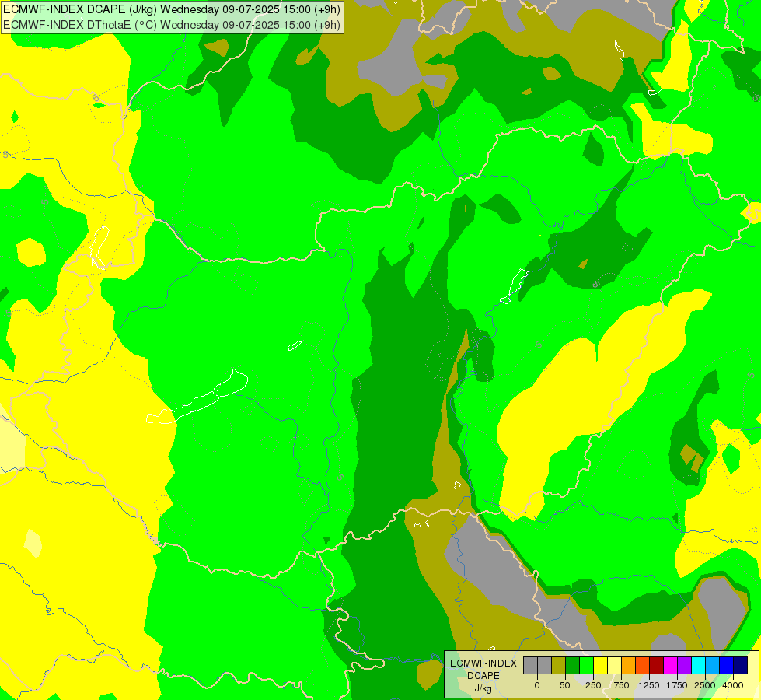Select the pale yellow legend swatch

[x=614, y=665]
